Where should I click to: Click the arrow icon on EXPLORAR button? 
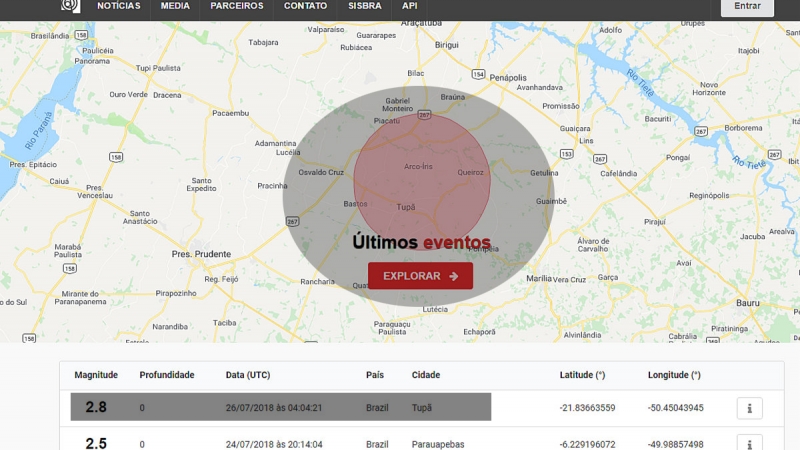point(454,276)
